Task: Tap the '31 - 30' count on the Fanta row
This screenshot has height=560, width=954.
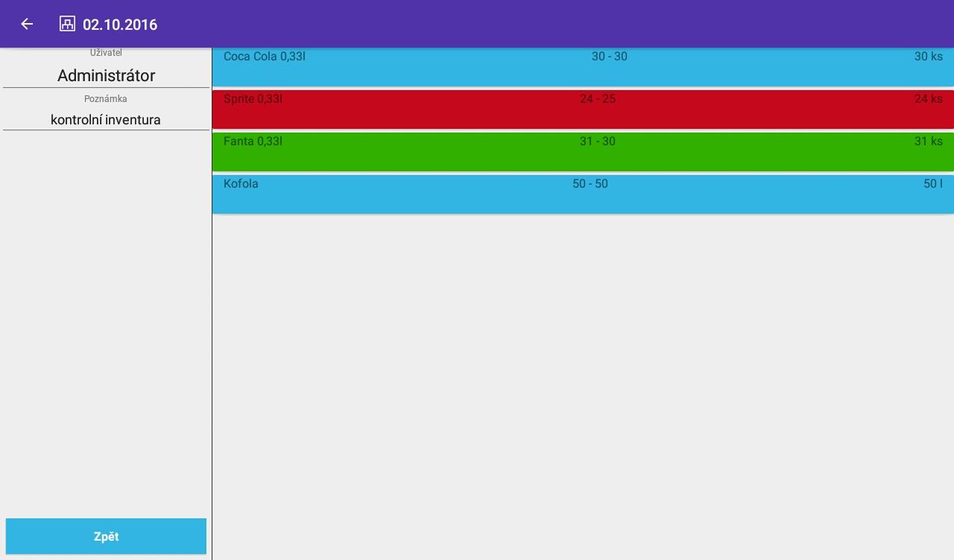Action: coord(597,141)
